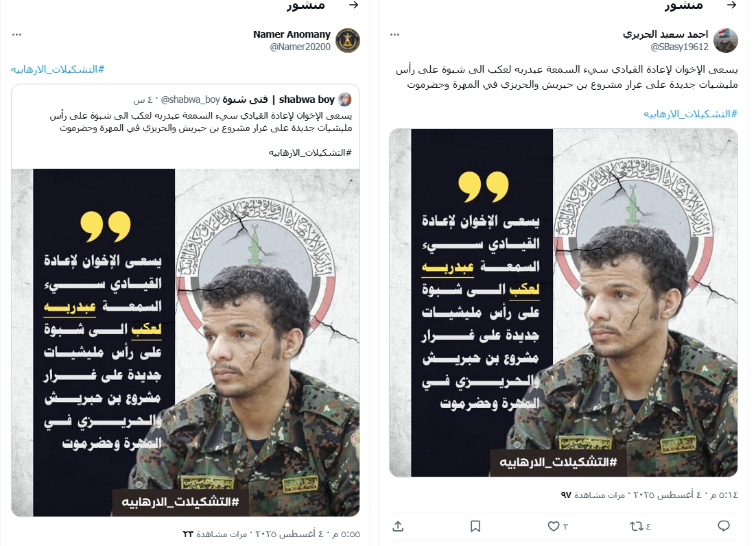Open shabwa boy quoted author avatar
The height and width of the screenshot is (546, 756).
tap(345, 99)
